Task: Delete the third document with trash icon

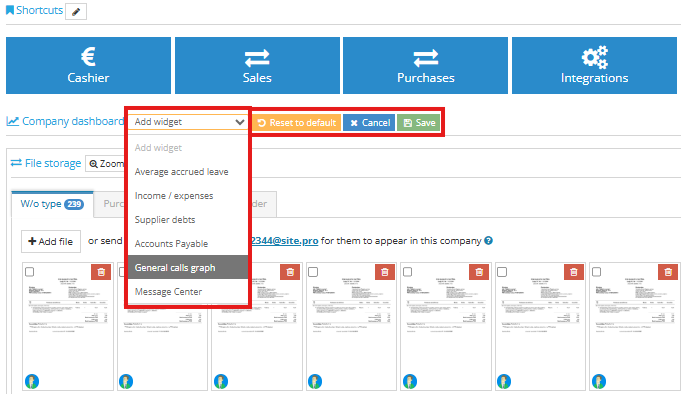Action: (x=290, y=272)
